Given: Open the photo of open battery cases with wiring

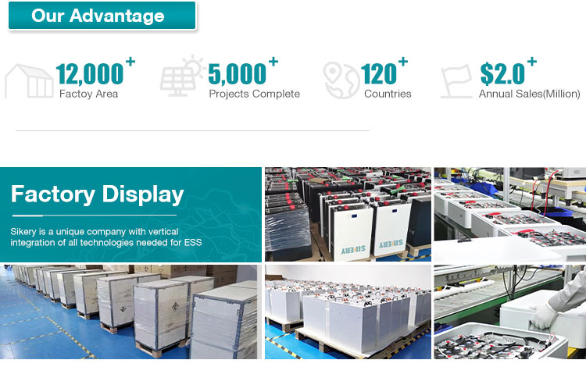Looking at the screenshot, I should [x=509, y=214].
